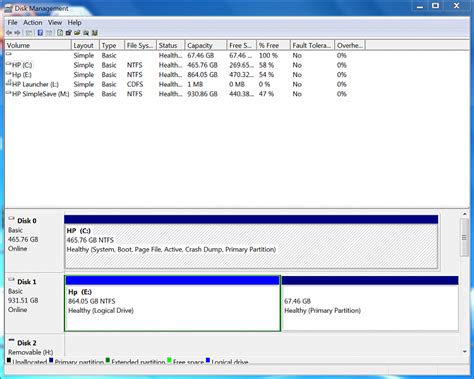474x379 pixels.
Task: Click the Back arrow toolbar icon
Action: point(9,33)
